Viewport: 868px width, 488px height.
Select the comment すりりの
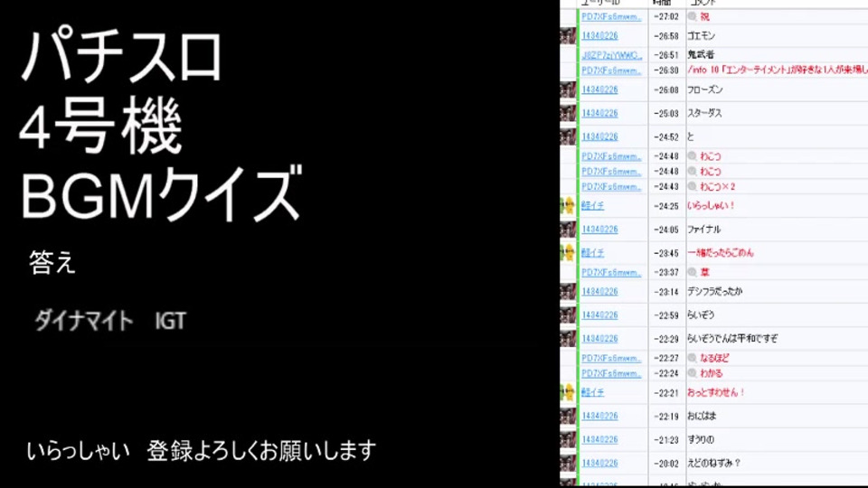pos(701,439)
